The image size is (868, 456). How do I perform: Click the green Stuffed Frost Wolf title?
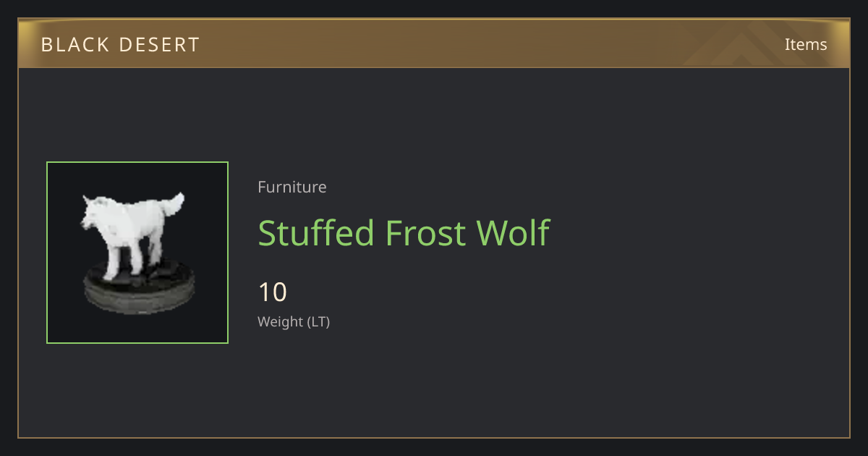(x=404, y=233)
